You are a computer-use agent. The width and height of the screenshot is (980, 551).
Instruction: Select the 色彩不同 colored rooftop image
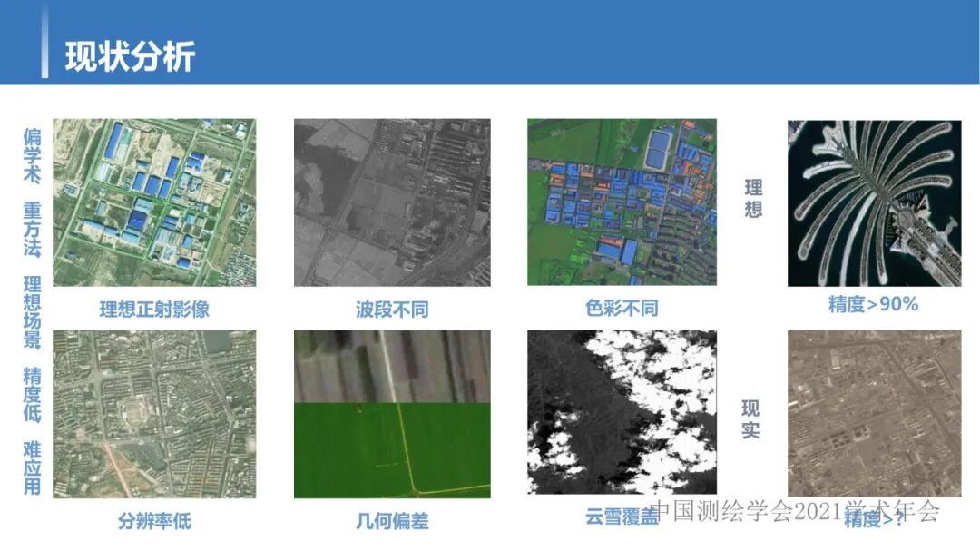coord(622,202)
